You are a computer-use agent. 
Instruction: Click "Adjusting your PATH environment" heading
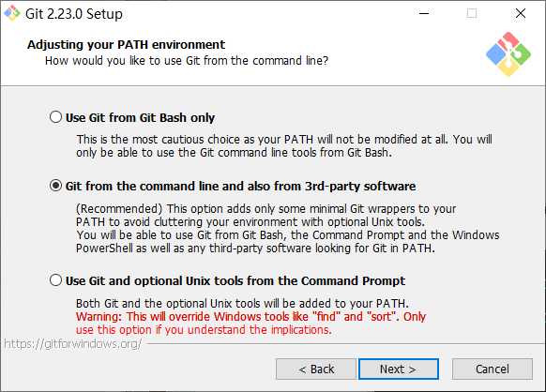point(126,45)
